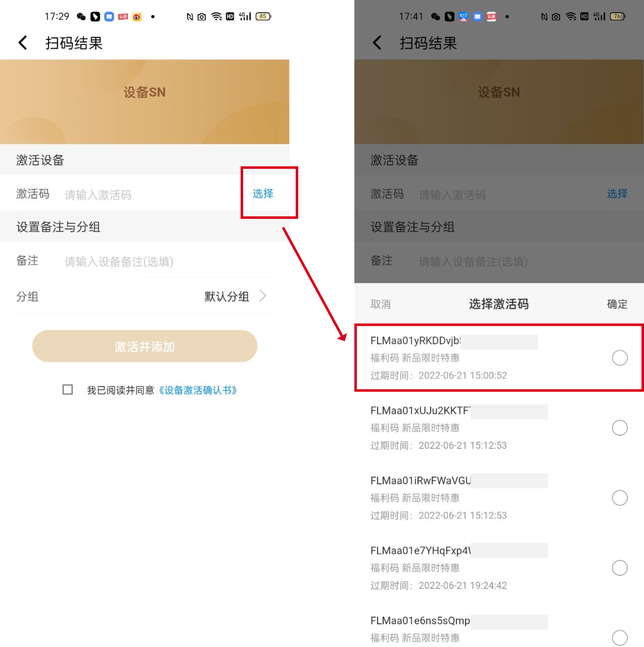Open the 《设备激活确认书》 link
Viewport: 644px width, 647px height.
click(198, 390)
